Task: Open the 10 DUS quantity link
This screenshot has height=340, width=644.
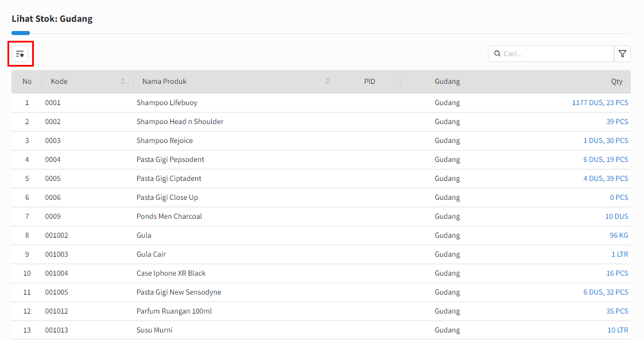Action: tap(616, 217)
